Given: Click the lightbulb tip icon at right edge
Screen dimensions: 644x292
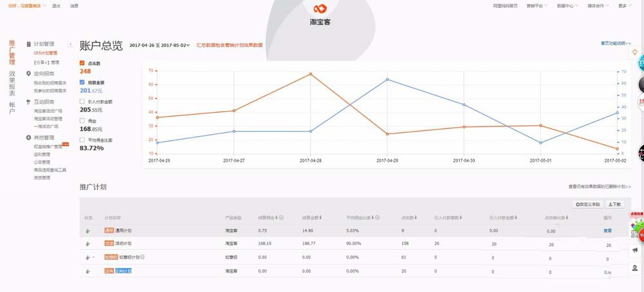Looking at the screenshot, I should point(634,53).
